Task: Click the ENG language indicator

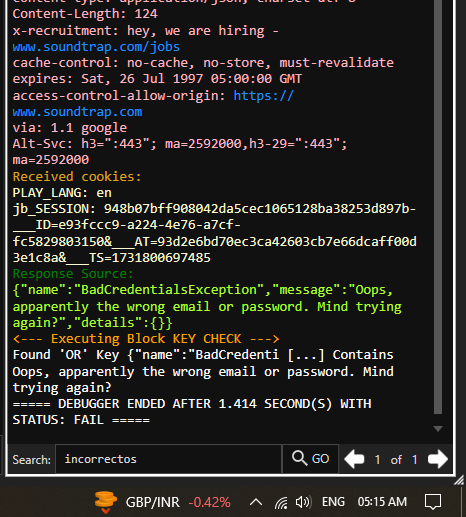Action: (333, 502)
